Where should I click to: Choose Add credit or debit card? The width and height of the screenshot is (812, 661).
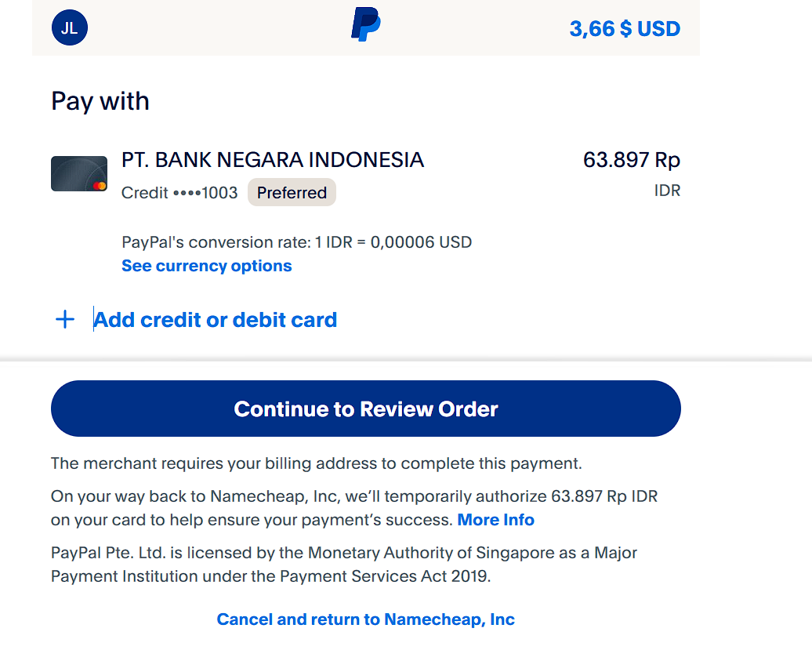pos(216,320)
